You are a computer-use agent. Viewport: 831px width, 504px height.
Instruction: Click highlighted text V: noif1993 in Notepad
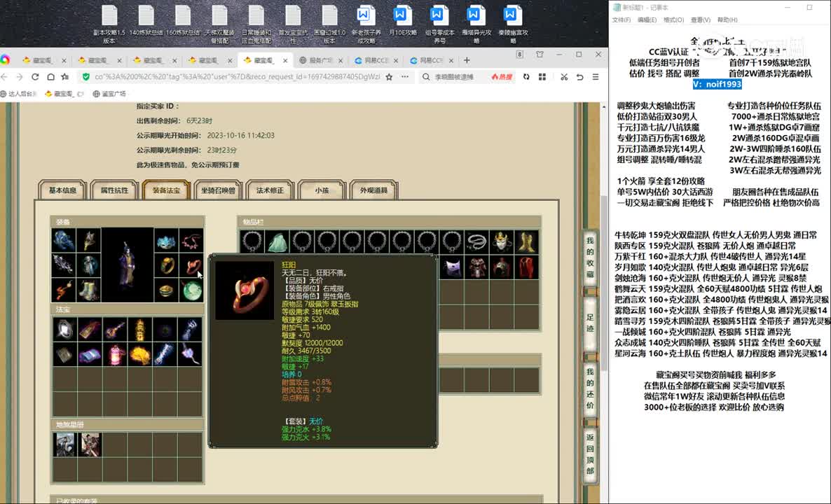click(717, 84)
